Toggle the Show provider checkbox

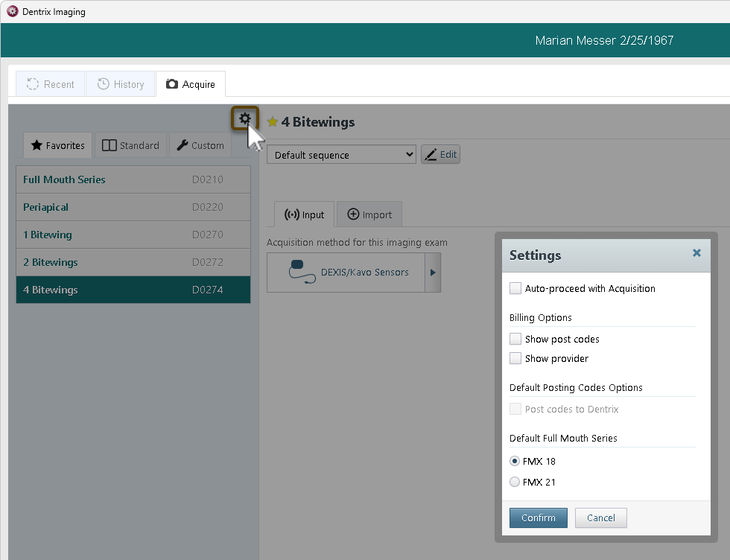[x=515, y=358]
